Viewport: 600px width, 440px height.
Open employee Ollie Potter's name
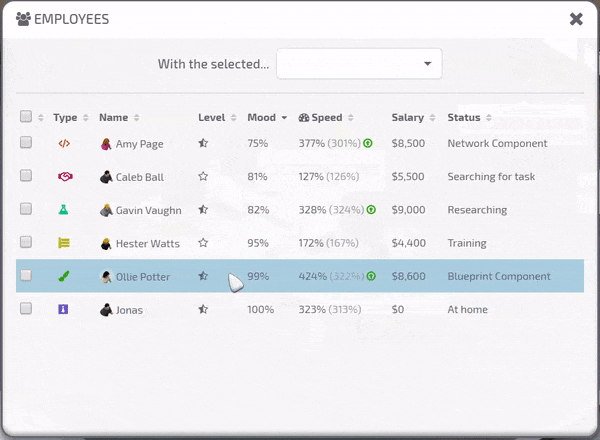coord(143,277)
